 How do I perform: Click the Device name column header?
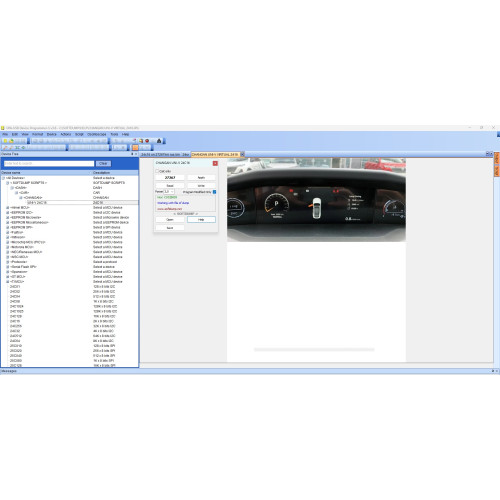tap(46, 173)
